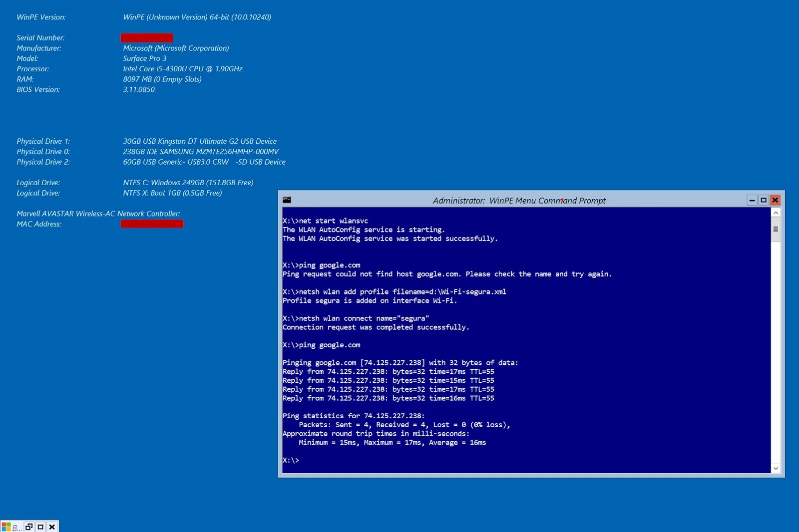Click 'Marvell AVASTAR Wireless-AC Network Controller' label
Screen dimensions: 799x532
pos(98,214)
